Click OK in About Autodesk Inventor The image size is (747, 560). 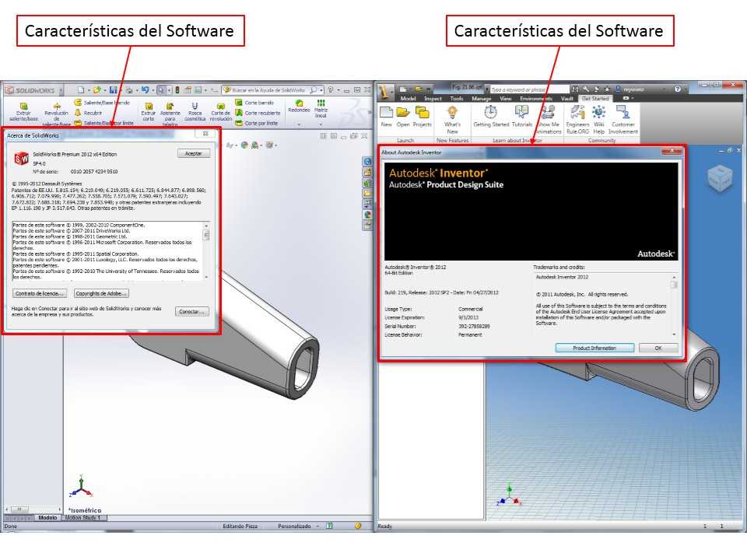pyautogui.click(x=658, y=348)
